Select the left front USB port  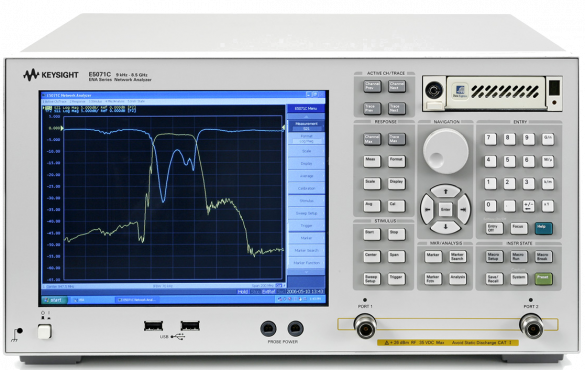tap(153, 326)
